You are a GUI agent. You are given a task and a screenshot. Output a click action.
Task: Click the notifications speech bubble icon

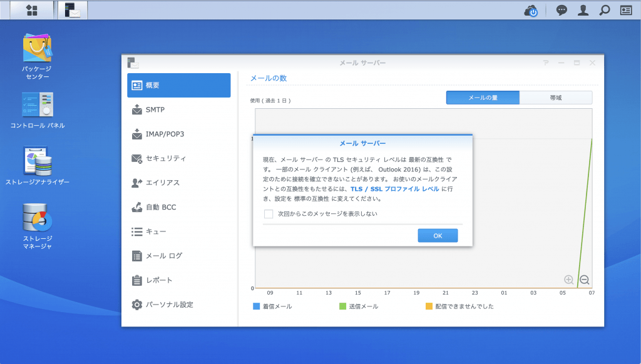pyautogui.click(x=562, y=10)
